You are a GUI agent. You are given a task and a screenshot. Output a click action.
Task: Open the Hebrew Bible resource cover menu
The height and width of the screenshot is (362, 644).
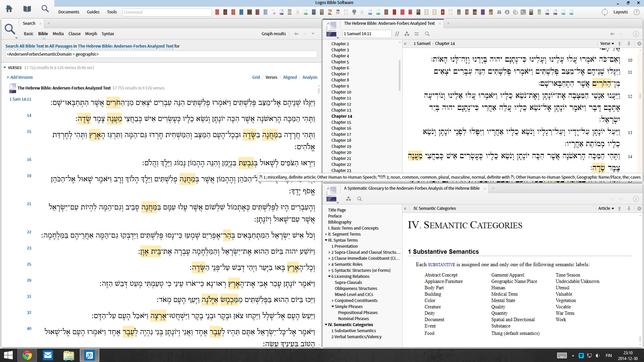[x=332, y=29]
